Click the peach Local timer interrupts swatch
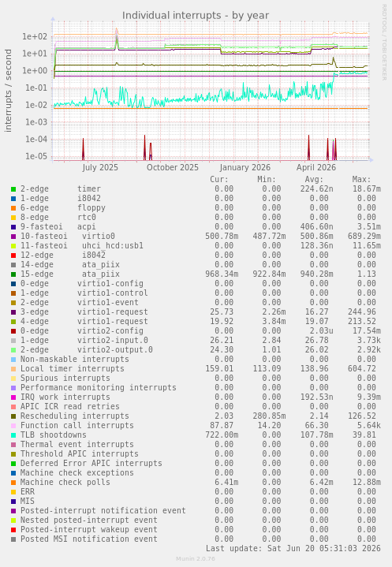The image size is (392, 567). 13,369
